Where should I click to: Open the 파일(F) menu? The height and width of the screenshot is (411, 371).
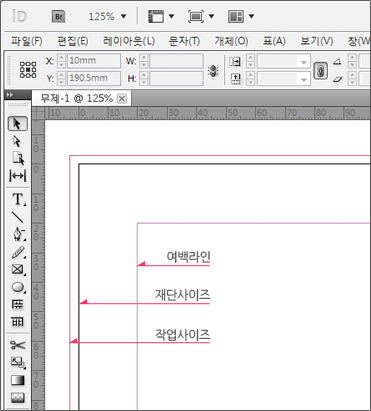27,41
